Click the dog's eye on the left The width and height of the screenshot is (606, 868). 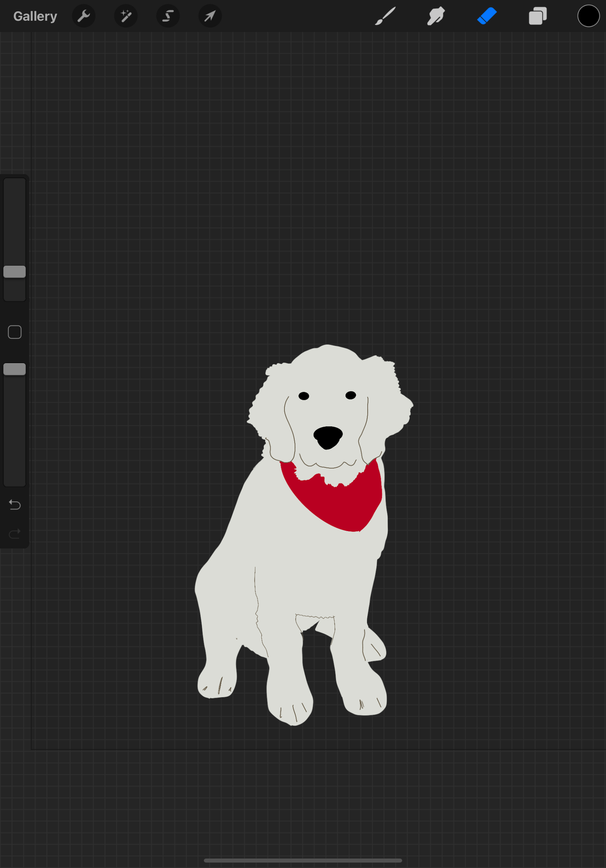click(x=304, y=396)
